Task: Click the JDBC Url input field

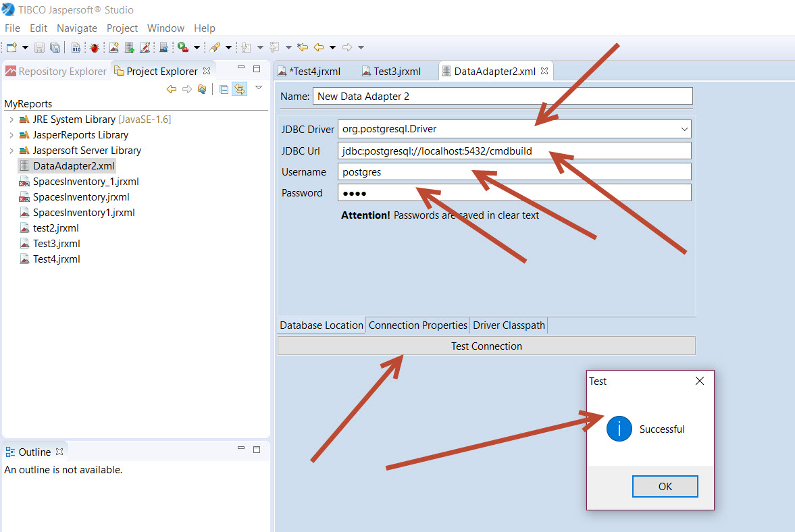Action: pyautogui.click(x=513, y=151)
